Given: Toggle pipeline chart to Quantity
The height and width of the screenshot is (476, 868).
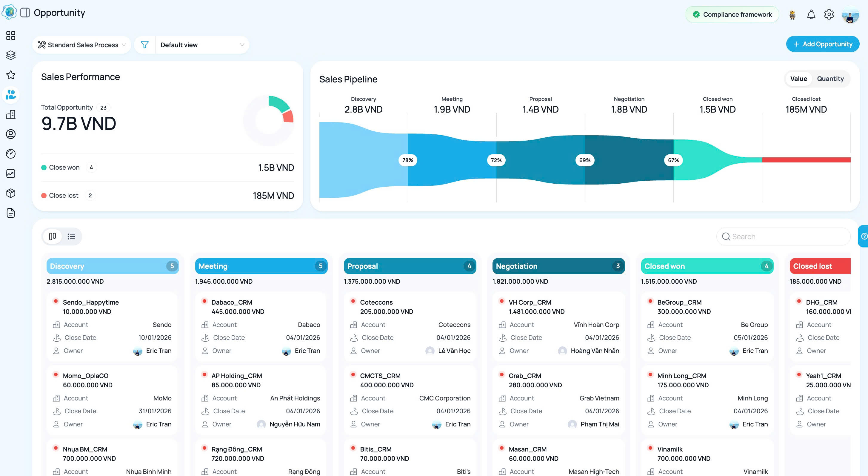Looking at the screenshot, I should click(x=830, y=79).
